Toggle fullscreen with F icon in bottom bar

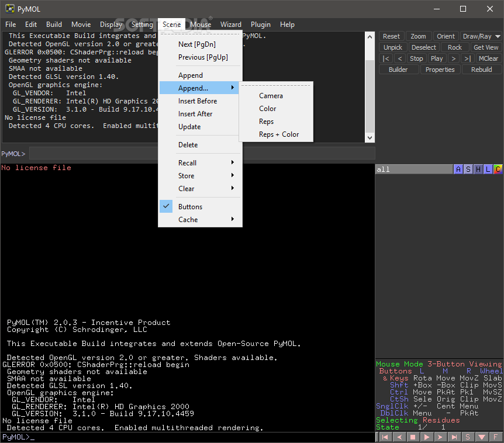pyautogui.click(x=495, y=437)
